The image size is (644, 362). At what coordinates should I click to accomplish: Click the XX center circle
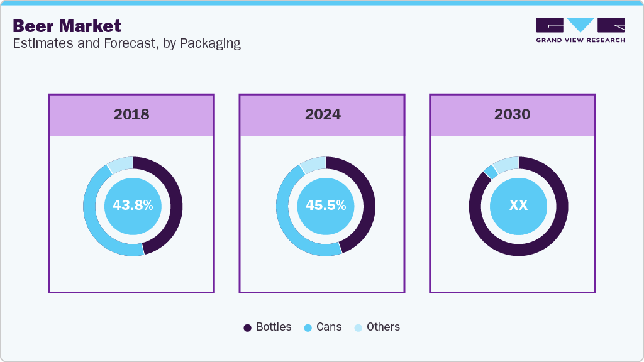(x=518, y=206)
